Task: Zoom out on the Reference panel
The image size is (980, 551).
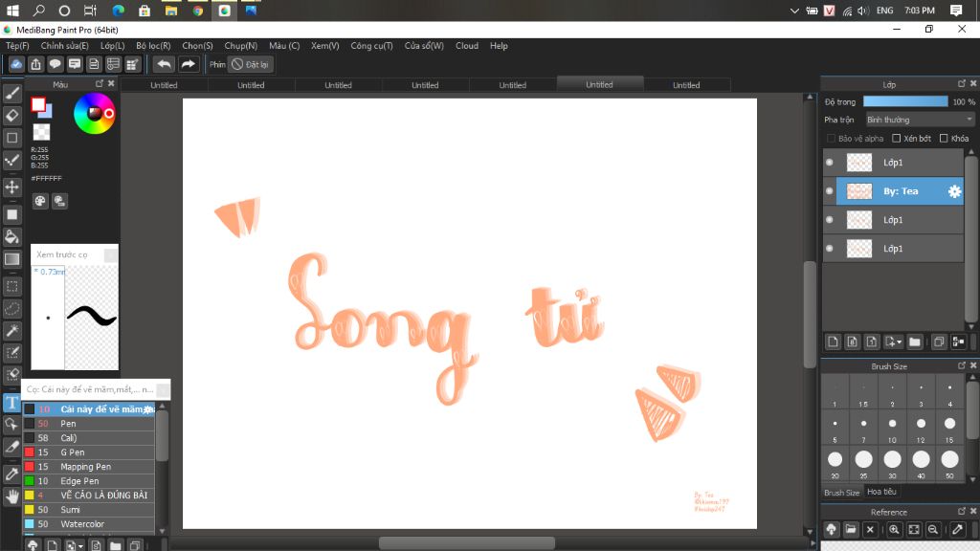Action: pyautogui.click(x=933, y=530)
